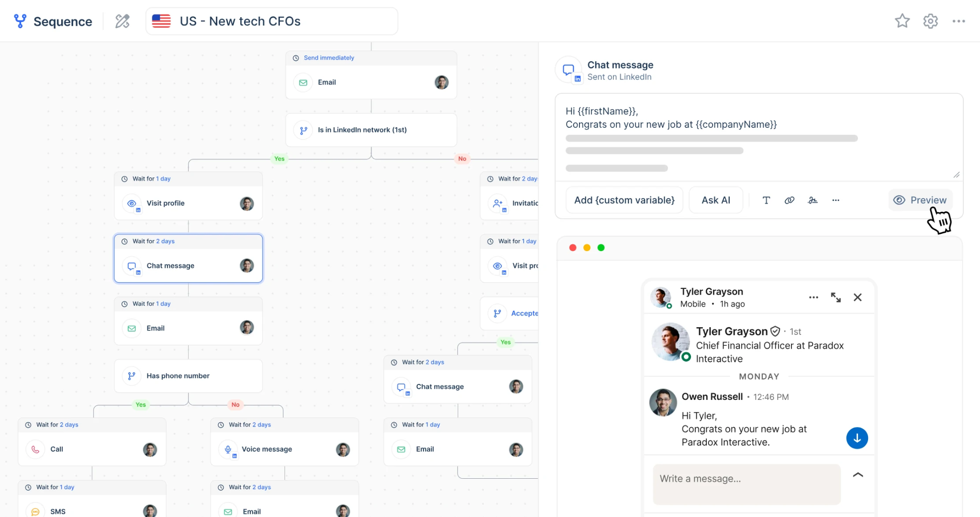Image resolution: width=980 pixels, height=517 pixels.
Task: Open the top-right three-dots menu
Action: pos(958,21)
